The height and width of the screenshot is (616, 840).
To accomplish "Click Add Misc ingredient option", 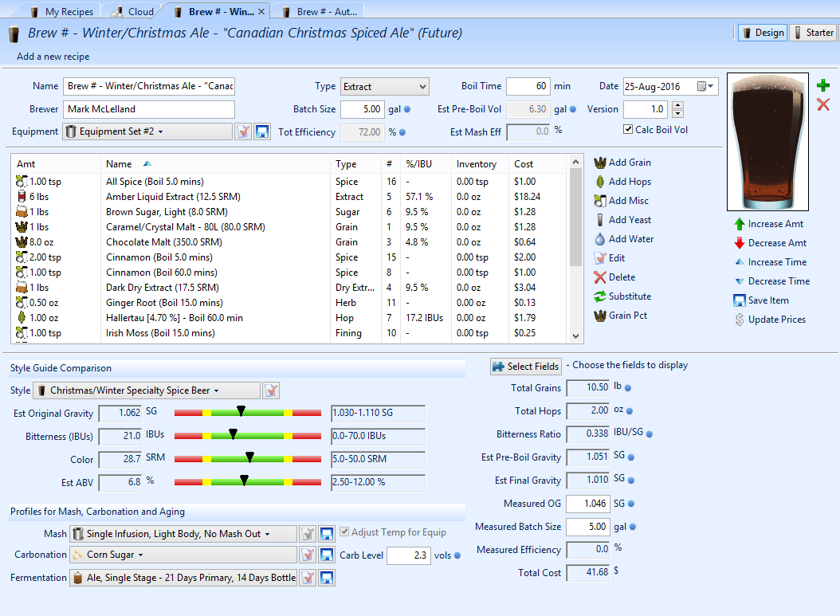I will point(622,201).
